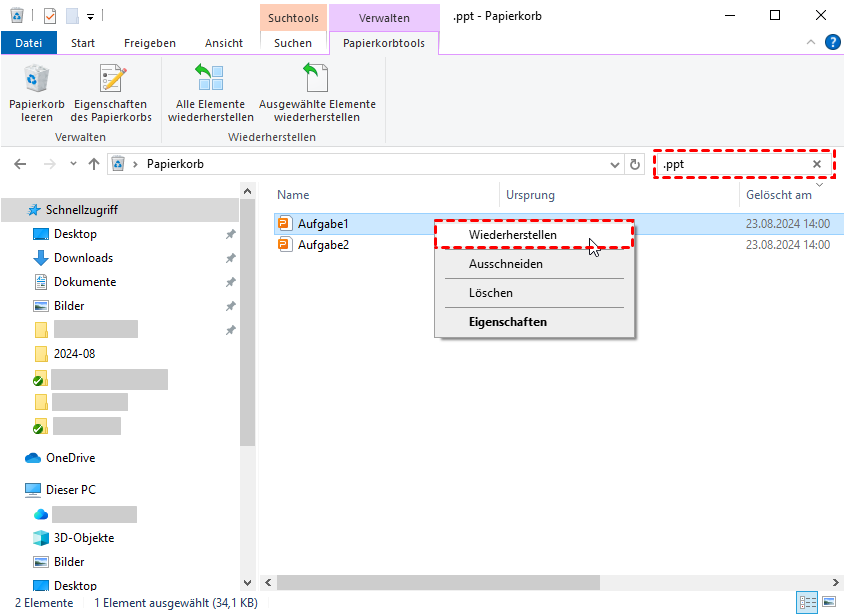Choose Wiederherstellen from context menu
Image resolution: width=845 pixels, height=615 pixels.
pos(513,235)
